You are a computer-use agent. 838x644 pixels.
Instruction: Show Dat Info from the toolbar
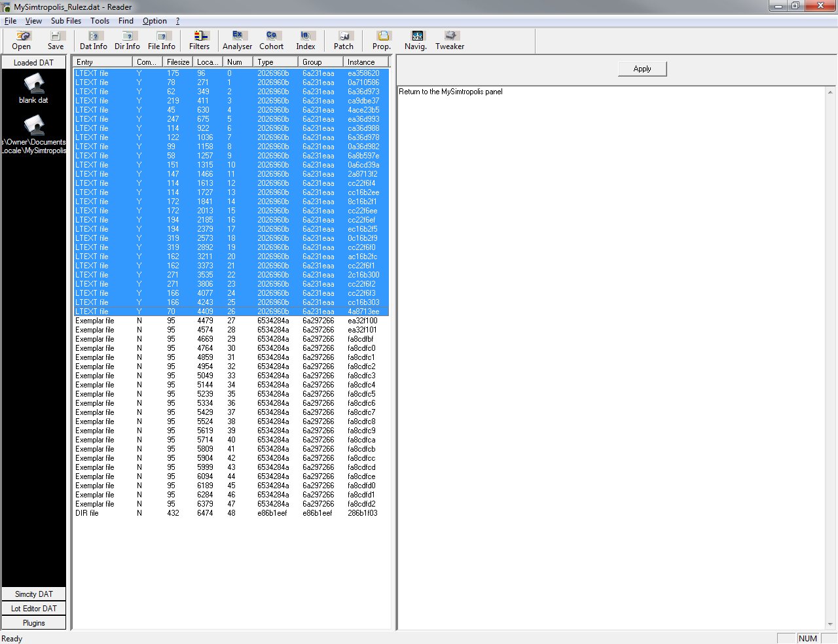(x=94, y=41)
